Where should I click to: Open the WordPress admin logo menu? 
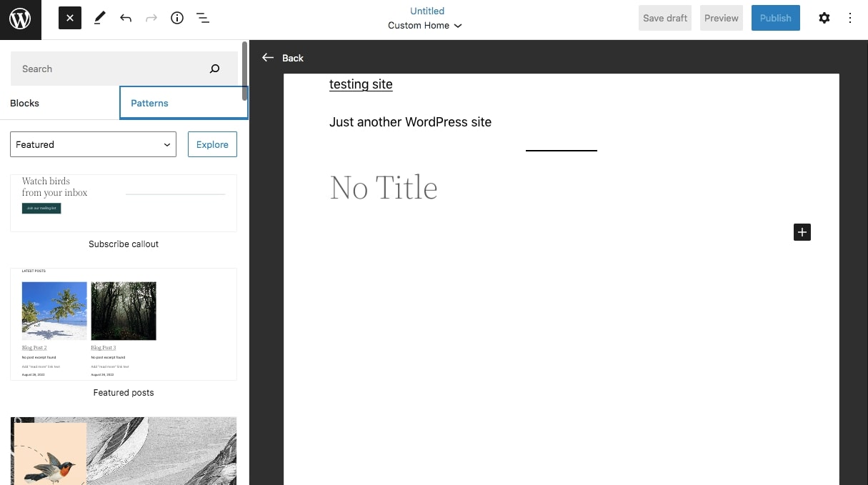click(x=19, y=19)
